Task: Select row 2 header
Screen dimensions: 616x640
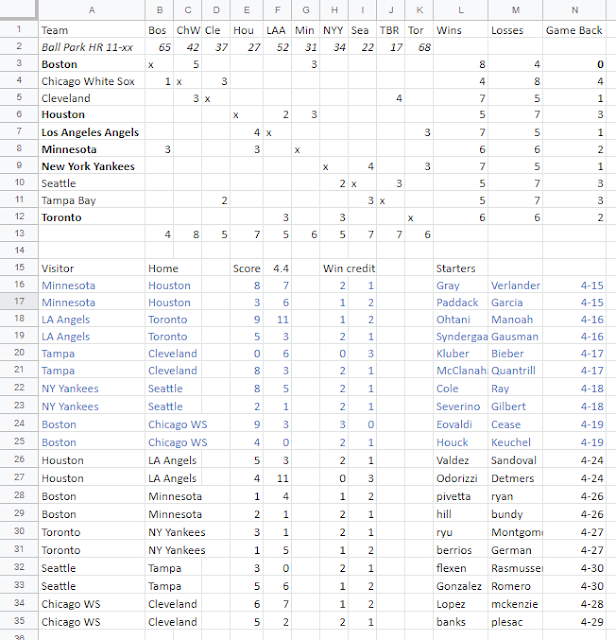Action: click(x=19, y=46)
